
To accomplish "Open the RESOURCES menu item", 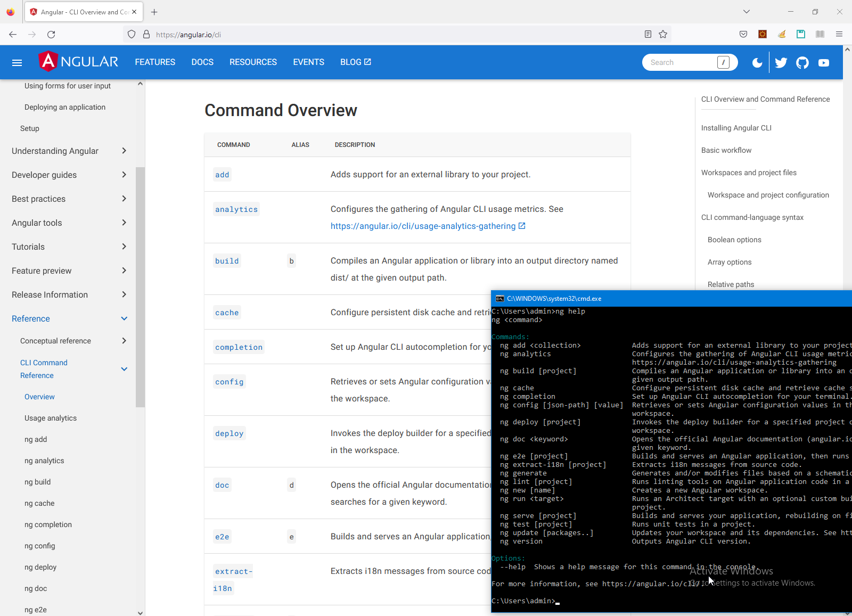I will 253,62.
